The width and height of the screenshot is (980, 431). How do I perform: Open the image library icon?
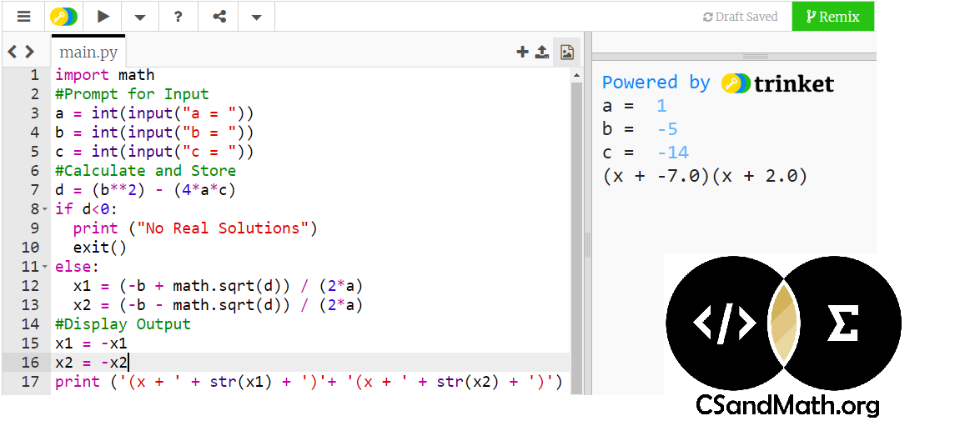pyautogui.click(x=567, y=52)
